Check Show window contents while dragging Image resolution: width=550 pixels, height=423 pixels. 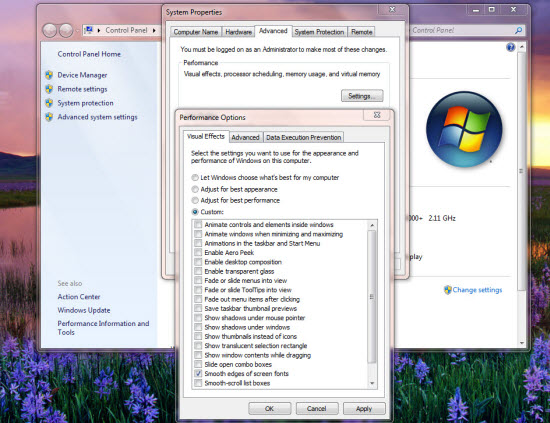point(198,355)
